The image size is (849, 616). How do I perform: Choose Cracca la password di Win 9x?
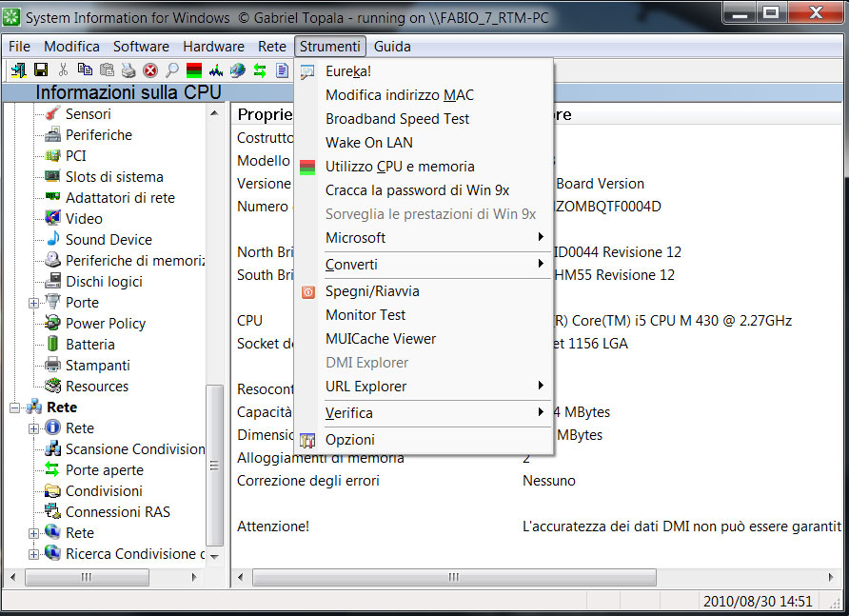point(424,190)
